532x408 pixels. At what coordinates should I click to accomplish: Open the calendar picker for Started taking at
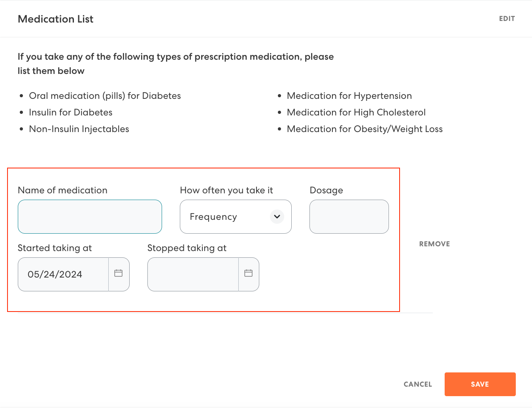click(x=119, y=274)
